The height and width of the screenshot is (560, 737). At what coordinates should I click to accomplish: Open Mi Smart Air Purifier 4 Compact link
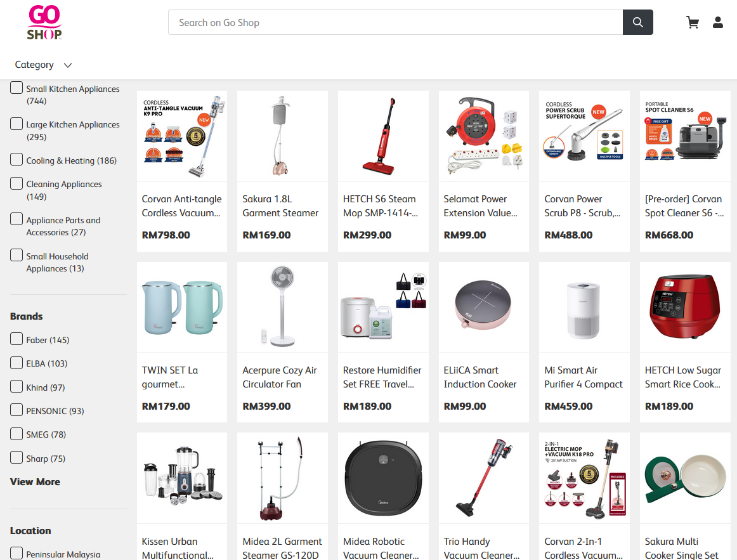click(x=584, y=377)
